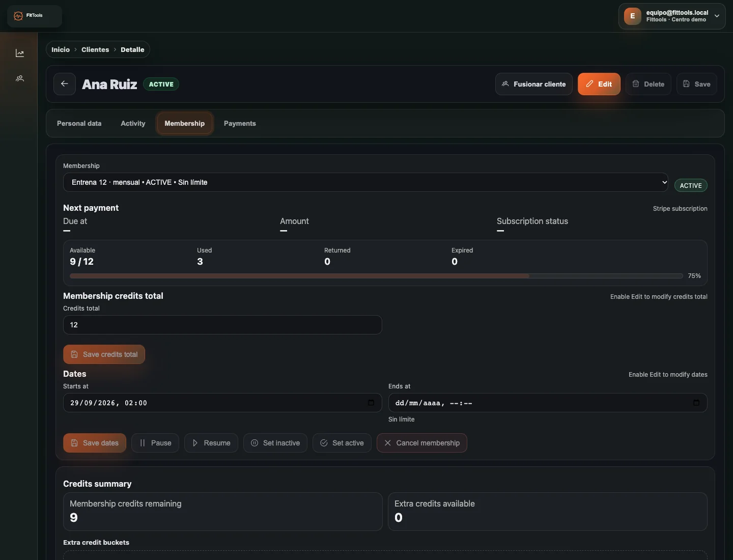
Task: Click Clientes in the breadcrumb
Action: 95,49
